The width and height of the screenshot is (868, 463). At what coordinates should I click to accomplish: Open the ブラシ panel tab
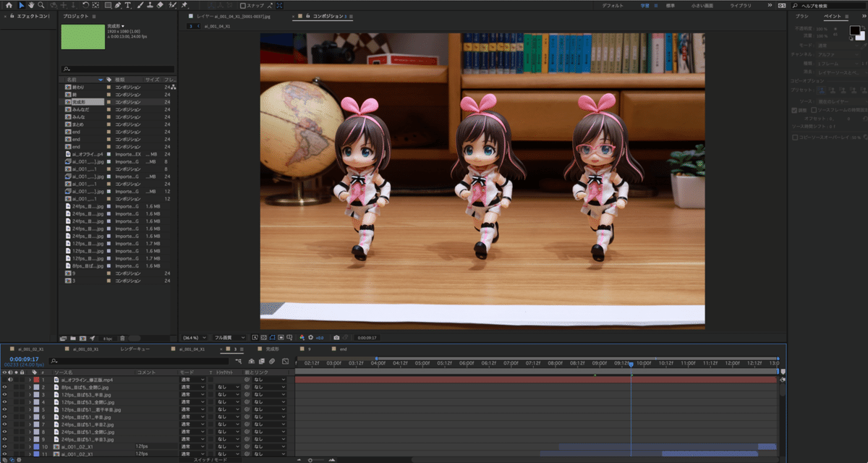(801, 15)
